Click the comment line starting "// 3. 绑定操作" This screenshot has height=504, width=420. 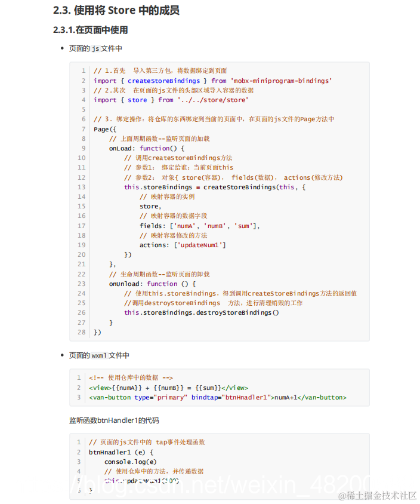(x=214, y=119)
